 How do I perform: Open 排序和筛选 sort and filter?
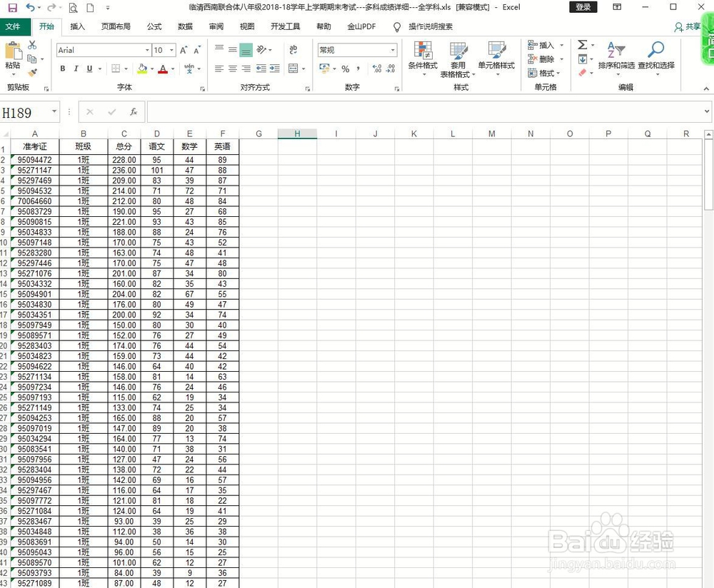tap(617, 57)
